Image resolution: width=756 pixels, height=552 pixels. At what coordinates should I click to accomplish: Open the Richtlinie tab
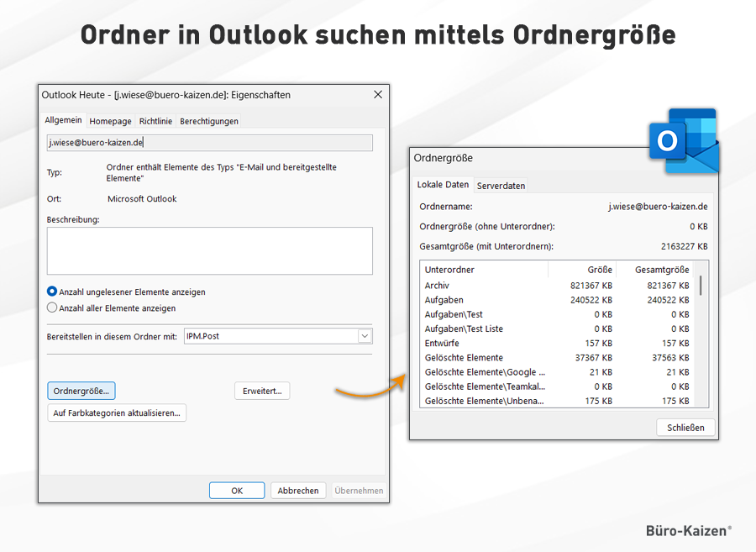(155, 121)
